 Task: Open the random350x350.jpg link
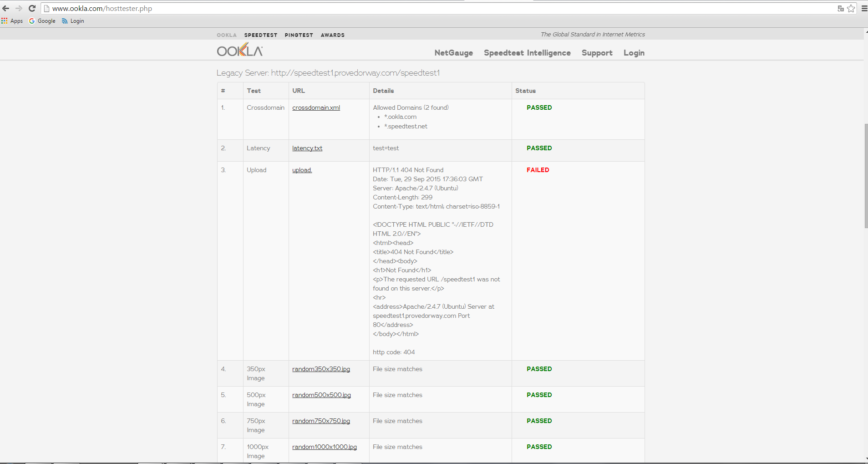[321, 369]
